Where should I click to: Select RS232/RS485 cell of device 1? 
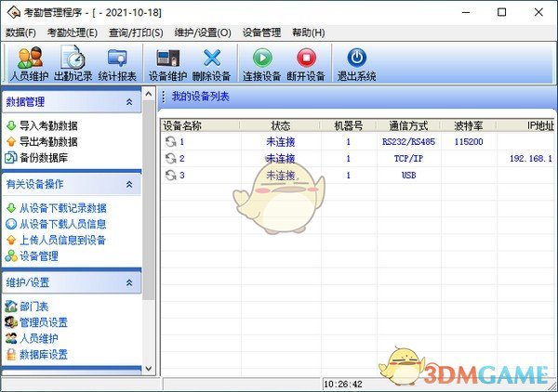[408, 142]
